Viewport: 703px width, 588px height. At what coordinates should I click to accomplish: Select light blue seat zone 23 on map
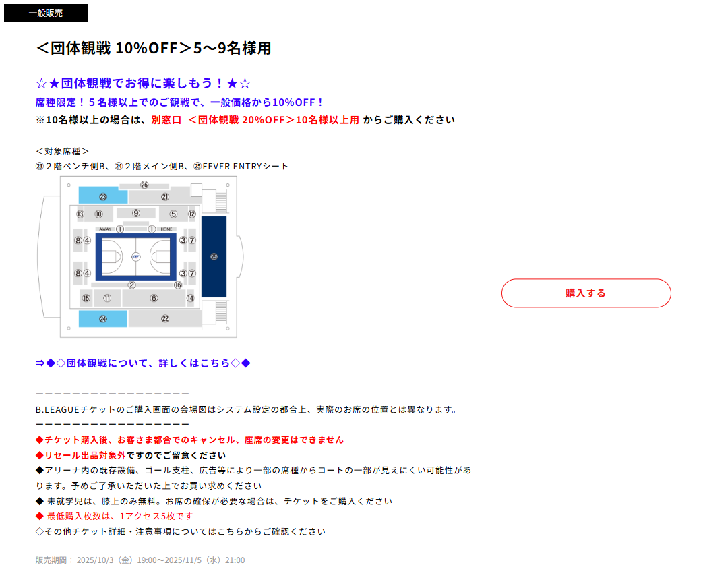(x=102, y=196)
